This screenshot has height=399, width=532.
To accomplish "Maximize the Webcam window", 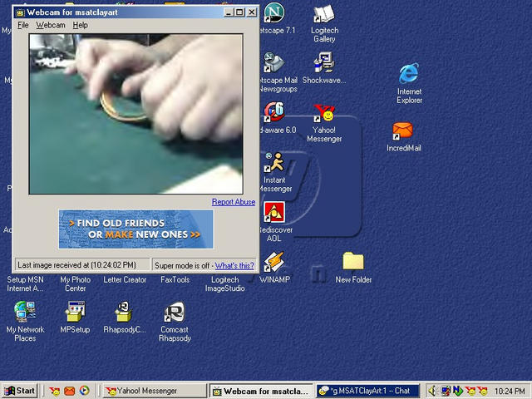I will [x=239, y=12].
